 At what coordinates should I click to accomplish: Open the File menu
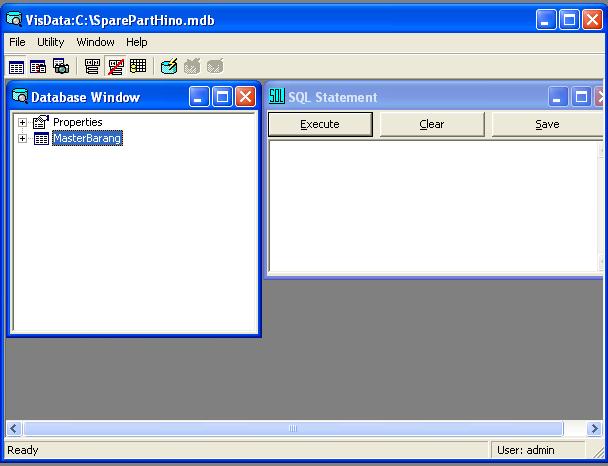tap(17, 42)
